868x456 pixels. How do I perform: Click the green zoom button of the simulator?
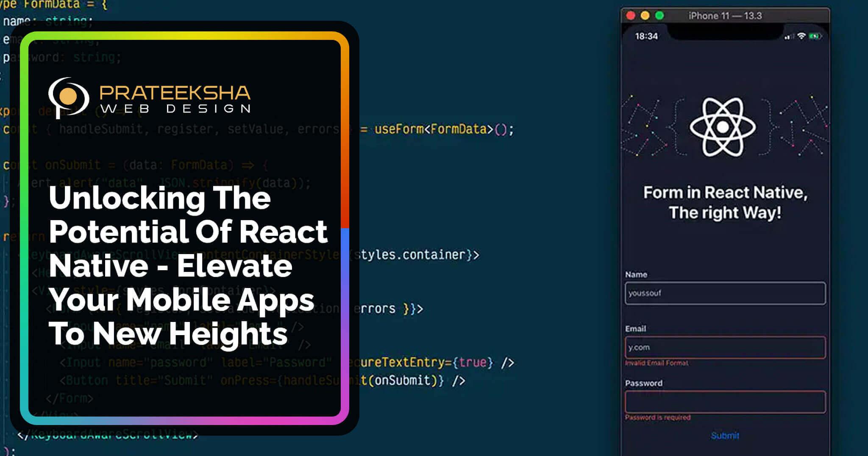(659, 16)
